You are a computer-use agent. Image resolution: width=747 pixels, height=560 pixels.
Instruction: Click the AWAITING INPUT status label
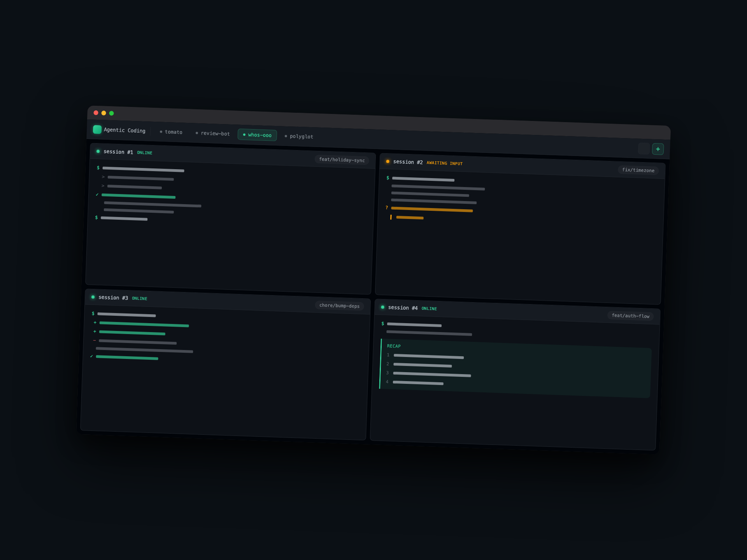coord(445,163)
